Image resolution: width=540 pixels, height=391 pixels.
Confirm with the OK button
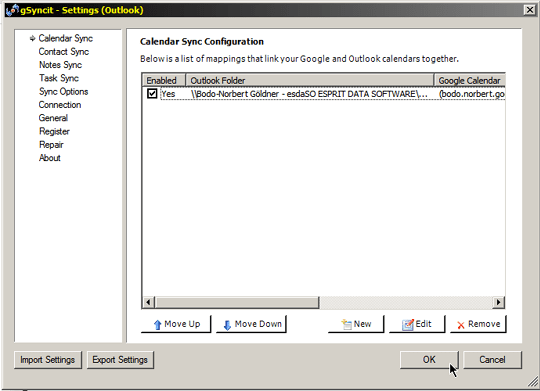429,360
